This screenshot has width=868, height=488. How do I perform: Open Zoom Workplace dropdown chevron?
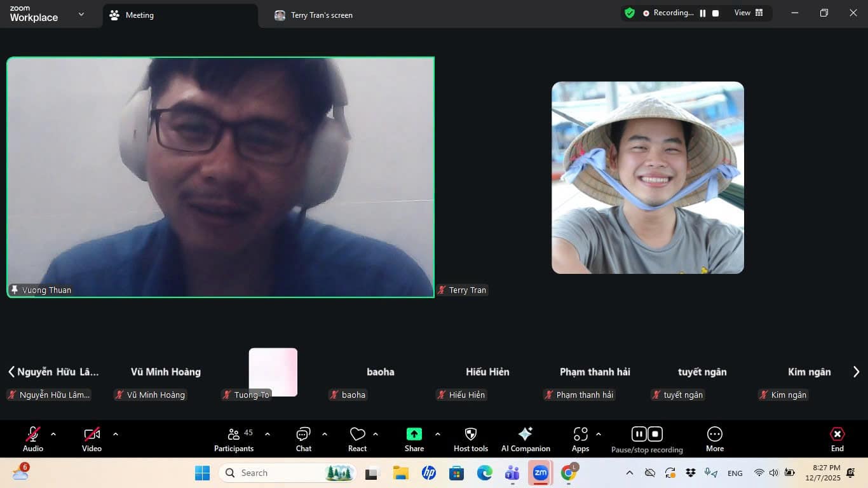81,15
